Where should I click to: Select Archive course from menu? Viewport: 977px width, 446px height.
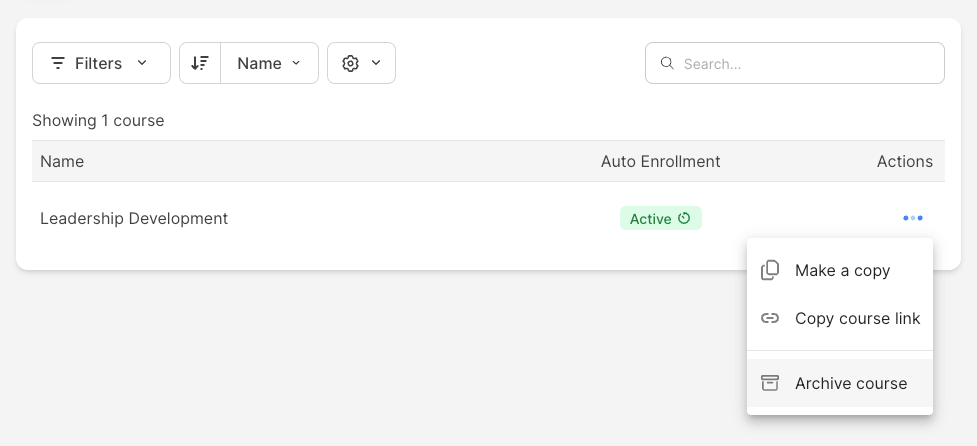tap(840, 383)
